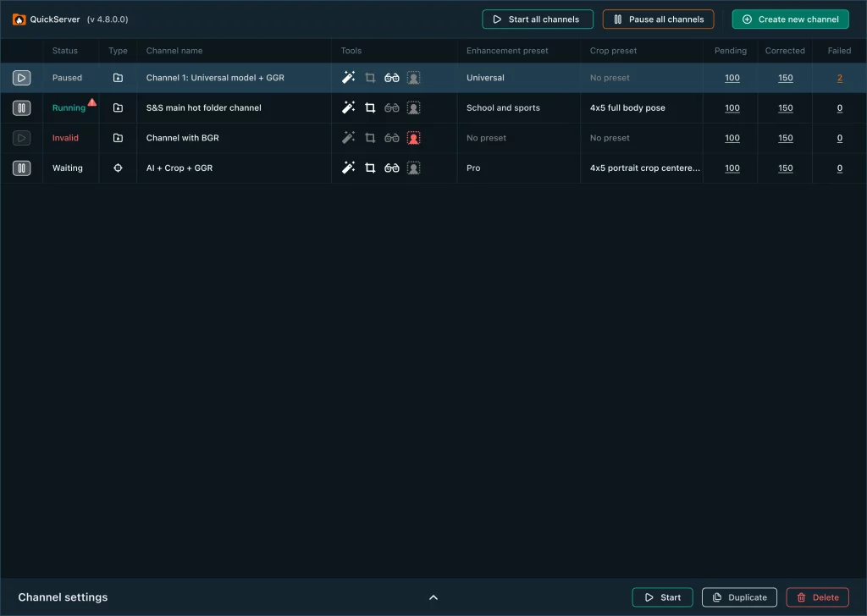Pause the running S&S main hot folder channel
The image size is (867, 616).
(x=21, y=107)
